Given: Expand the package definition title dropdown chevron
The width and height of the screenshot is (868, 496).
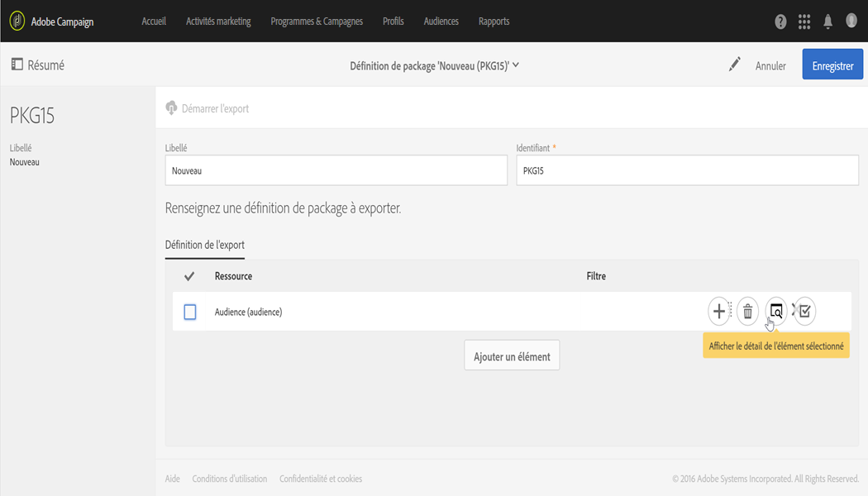Looking at the screenshot, I should pos(516,64).
